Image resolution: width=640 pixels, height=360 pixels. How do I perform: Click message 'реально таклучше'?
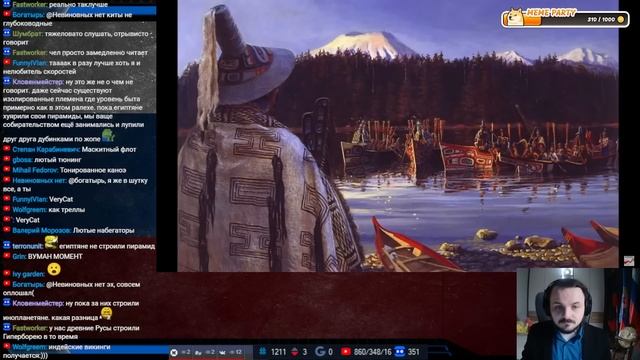click(78, 4)
